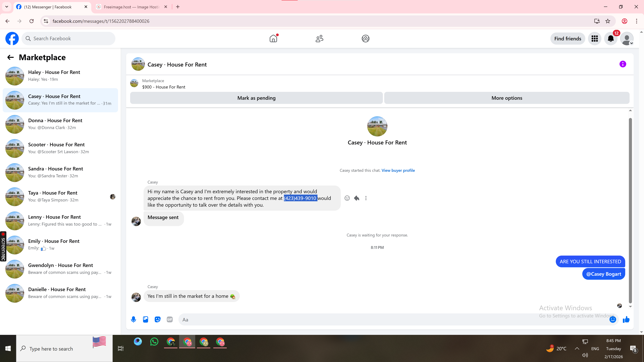Open the sticker picker icon
Screen dimensions: 644x362
(157, 319)
